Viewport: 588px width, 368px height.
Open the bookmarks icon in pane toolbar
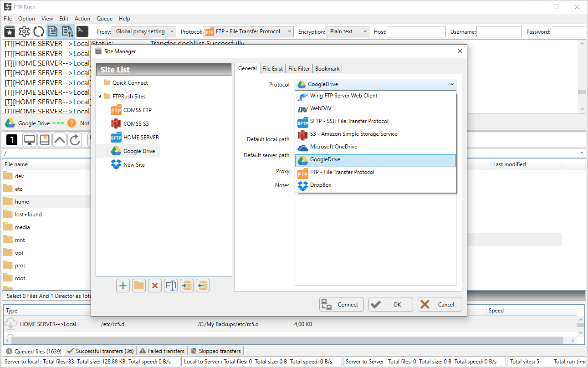pyautogui.click(x=45, y=140)
